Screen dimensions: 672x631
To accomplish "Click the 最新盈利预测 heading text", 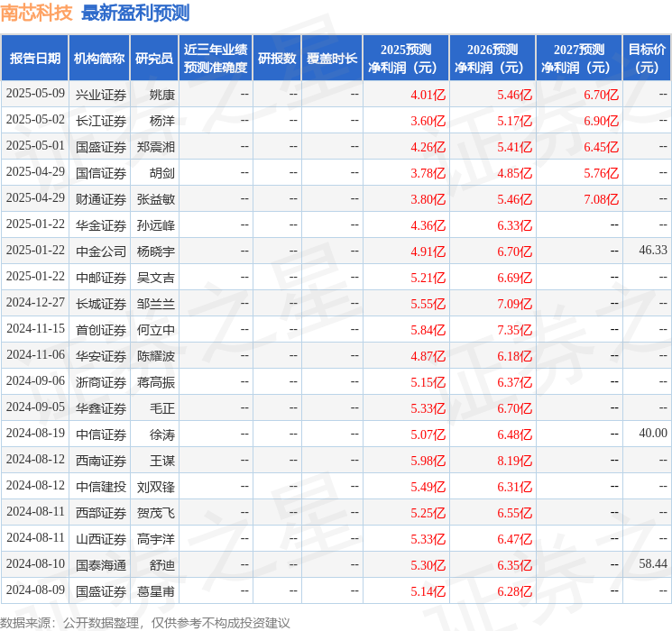I will click(135, 13).
